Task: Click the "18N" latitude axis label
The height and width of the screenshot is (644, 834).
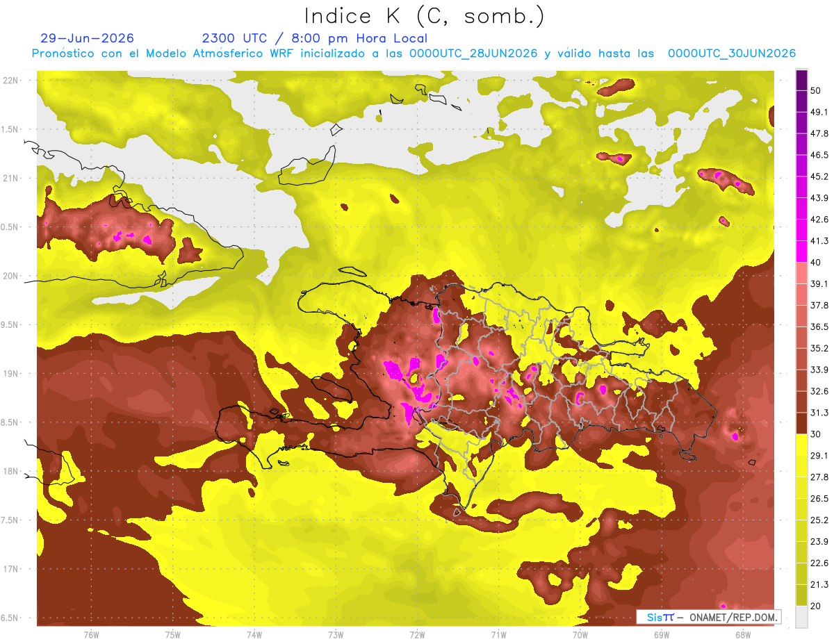Action: (x=12, y=472)
